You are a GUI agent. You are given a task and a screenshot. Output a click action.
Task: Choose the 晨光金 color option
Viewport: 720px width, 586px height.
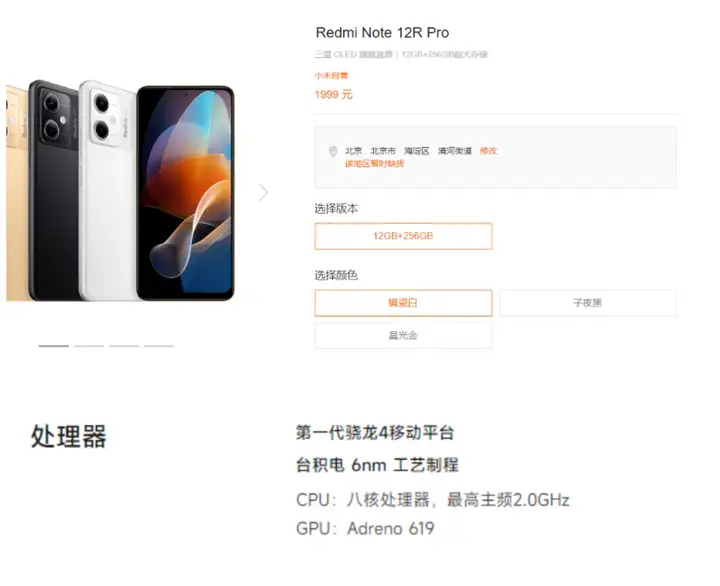point(403,335)
